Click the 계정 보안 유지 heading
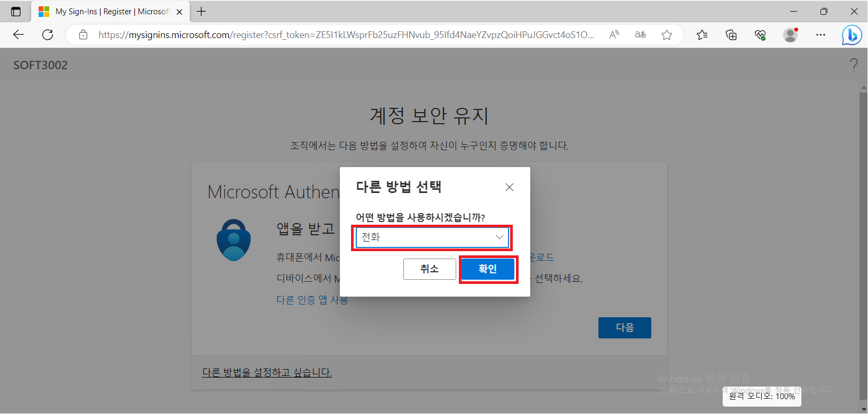Image resolution: width=868 pixels, height=414 pixels. pos(429,116)
